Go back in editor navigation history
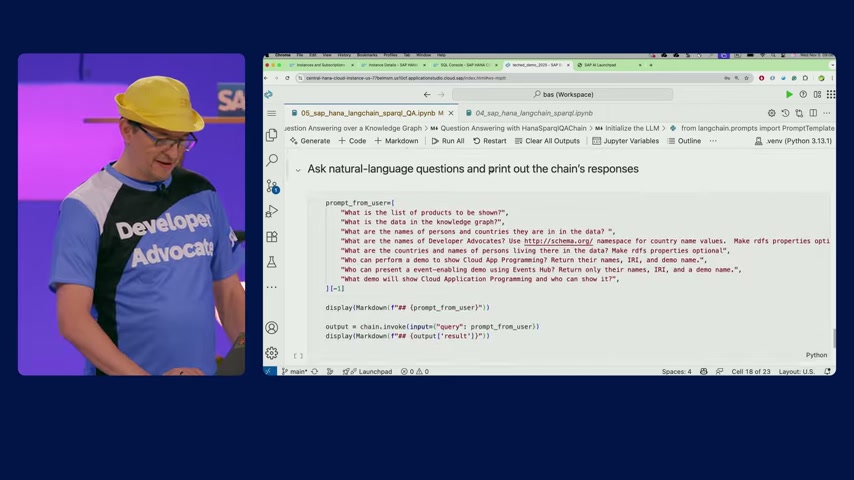This screenshot has width=854, height=480. pyautogui.click(x=427, y=94)
